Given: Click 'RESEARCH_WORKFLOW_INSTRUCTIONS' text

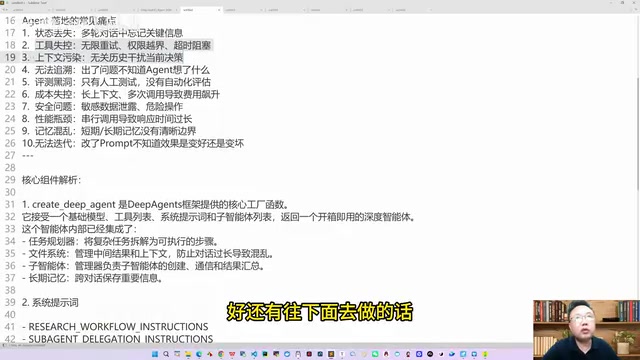Looking at the screenshot, I should pos(118,327).
